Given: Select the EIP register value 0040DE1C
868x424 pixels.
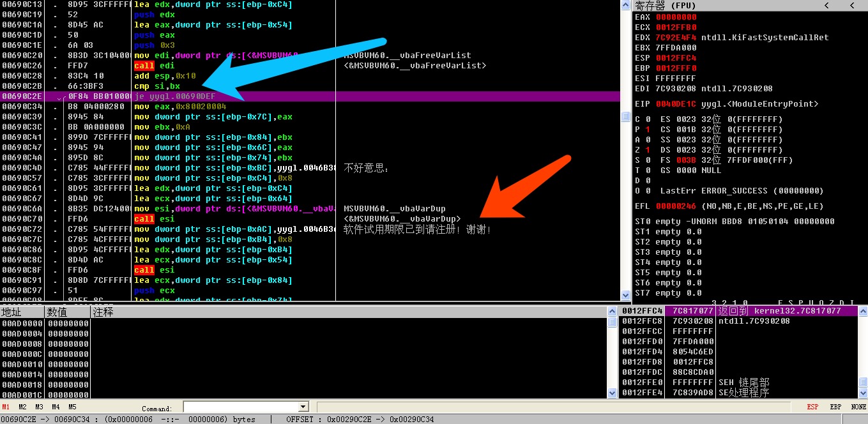Looking at the screenshot, I should 676,104.
